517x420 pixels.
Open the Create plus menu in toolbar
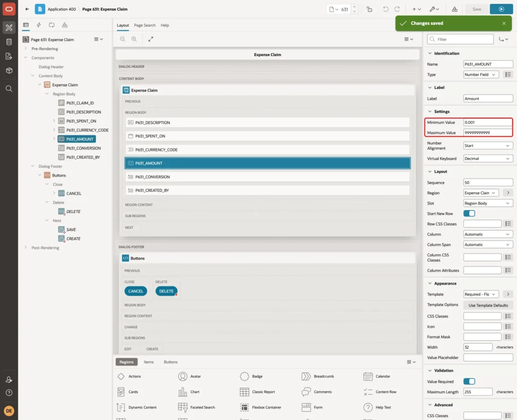pos(417,9)
